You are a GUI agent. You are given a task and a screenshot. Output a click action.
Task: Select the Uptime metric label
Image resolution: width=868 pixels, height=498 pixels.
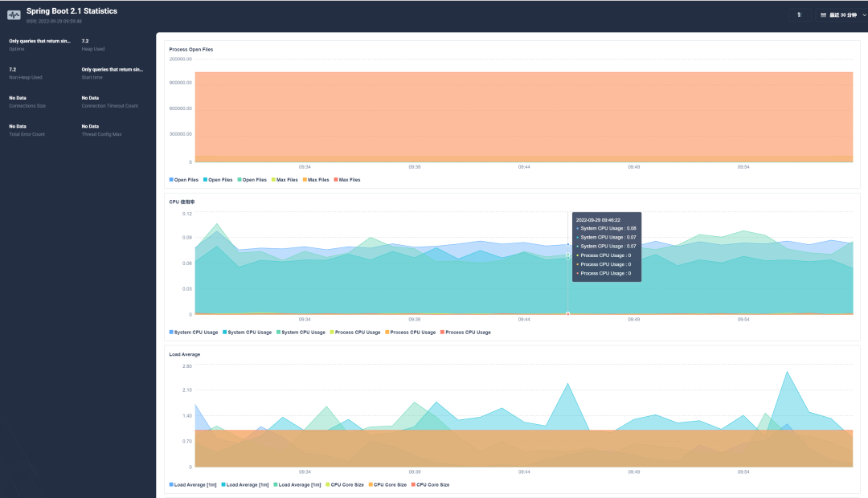(x=17, y=49)
